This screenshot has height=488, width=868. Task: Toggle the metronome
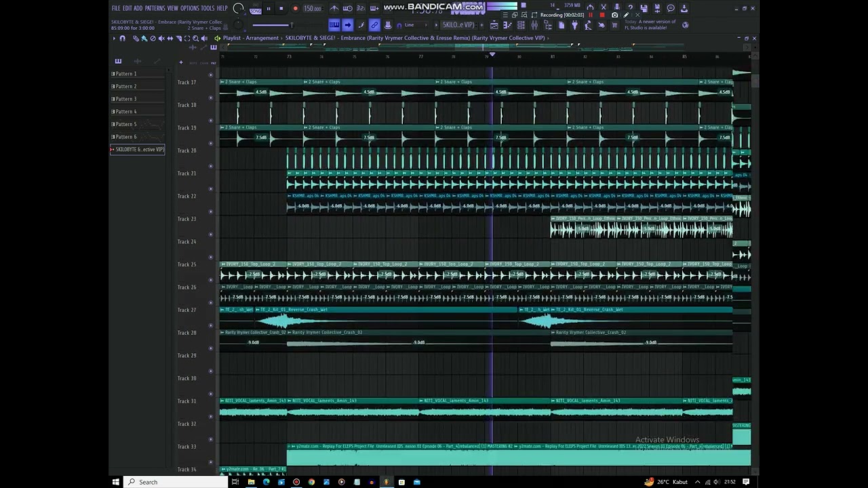tap(334, 9)
